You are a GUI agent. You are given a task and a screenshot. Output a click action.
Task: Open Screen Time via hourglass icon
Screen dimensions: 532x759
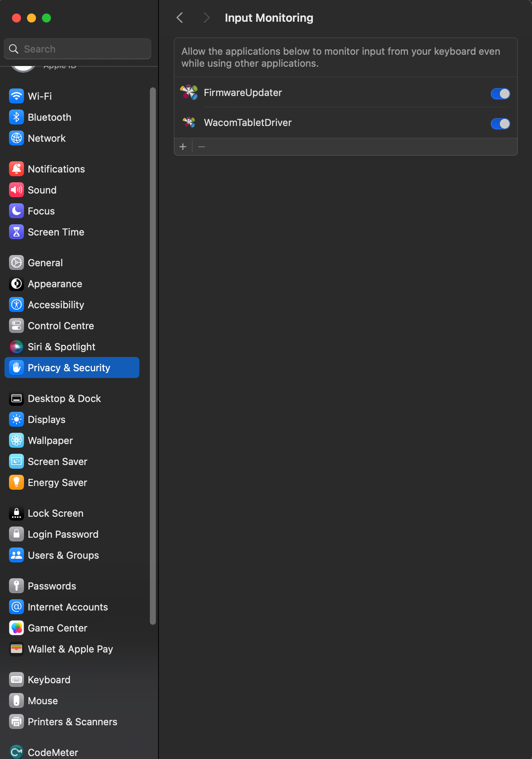tap(16, 232)
